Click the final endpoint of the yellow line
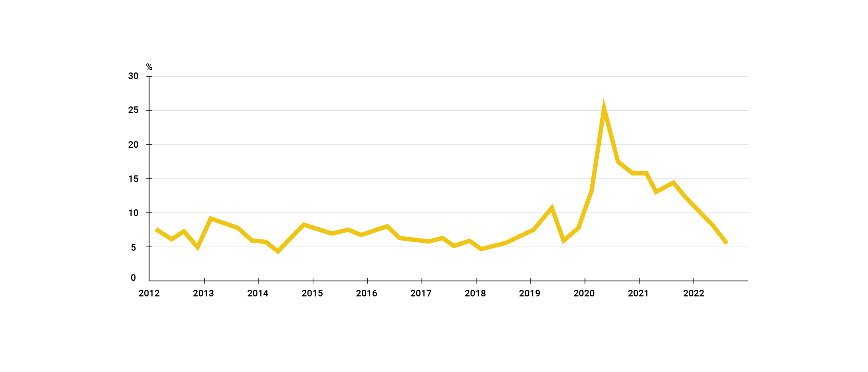The image size is (868, 372). (x=726, y=243)
